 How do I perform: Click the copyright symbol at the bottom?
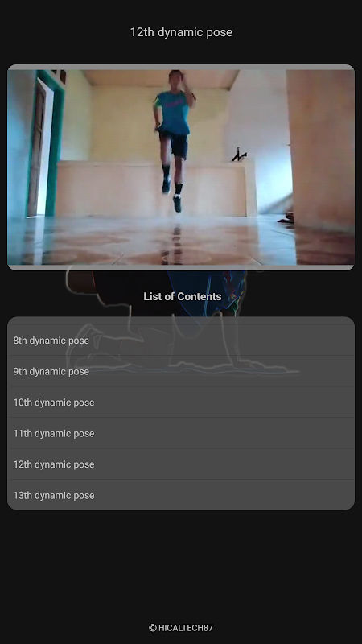coord(153,628)
